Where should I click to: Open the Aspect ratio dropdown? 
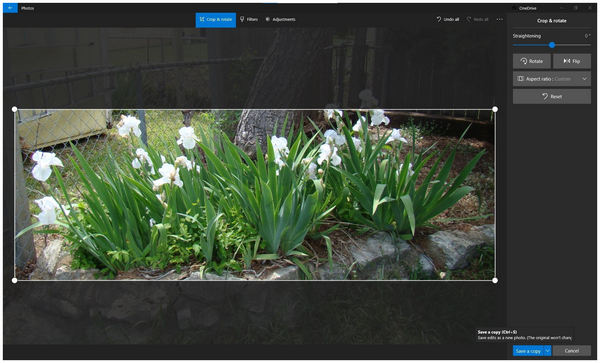pos(552,79)
